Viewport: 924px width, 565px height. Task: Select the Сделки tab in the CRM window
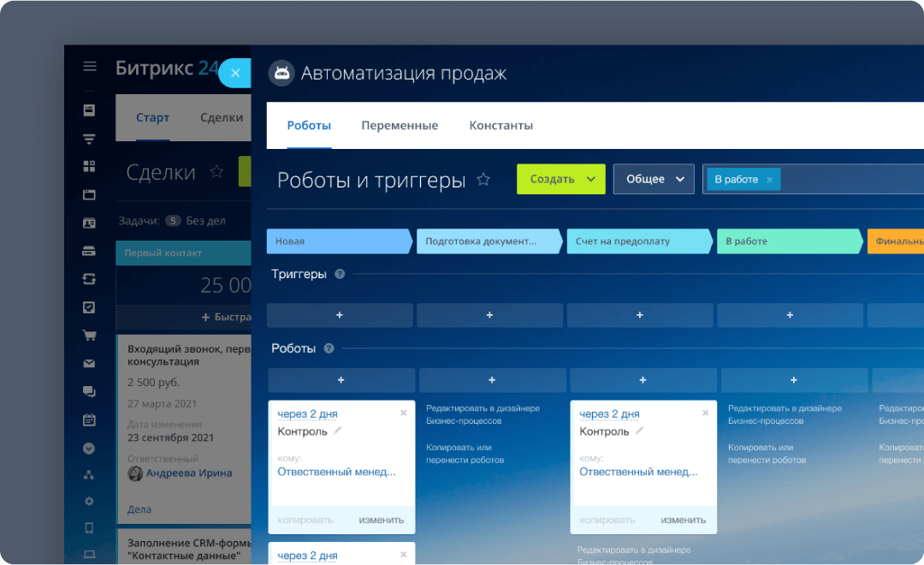222,117
